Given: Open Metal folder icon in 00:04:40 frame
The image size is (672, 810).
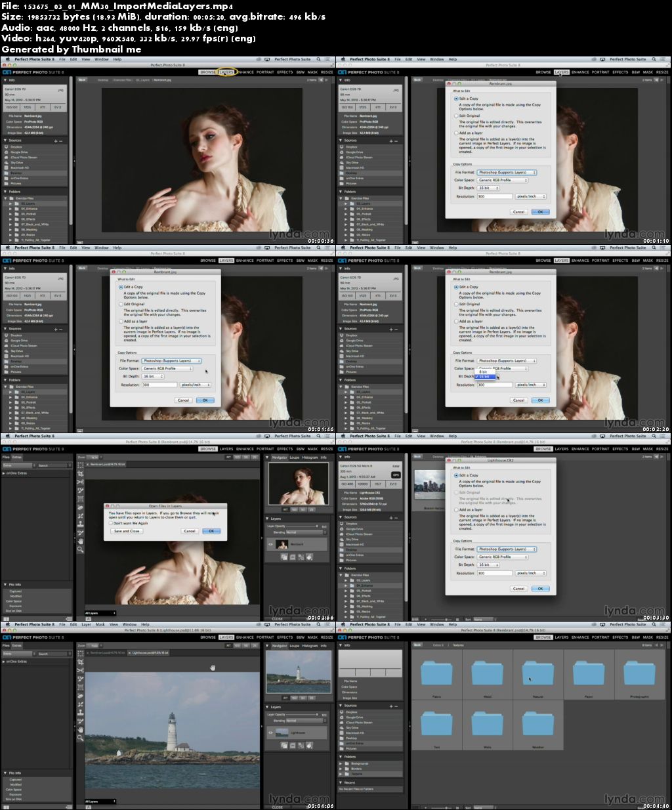Looking at the screenshot, I should pyautogui.click(x=487, y=673).
